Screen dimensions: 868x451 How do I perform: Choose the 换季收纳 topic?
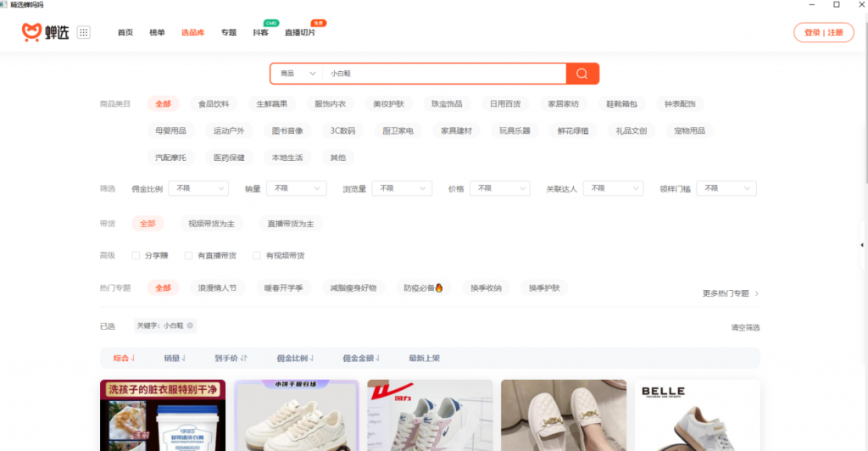(x=486, y=287)
